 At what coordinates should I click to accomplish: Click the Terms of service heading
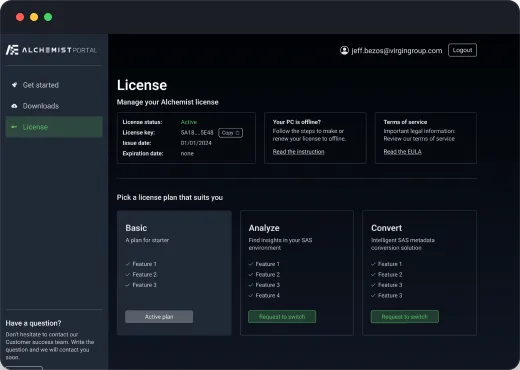[405, 122]
